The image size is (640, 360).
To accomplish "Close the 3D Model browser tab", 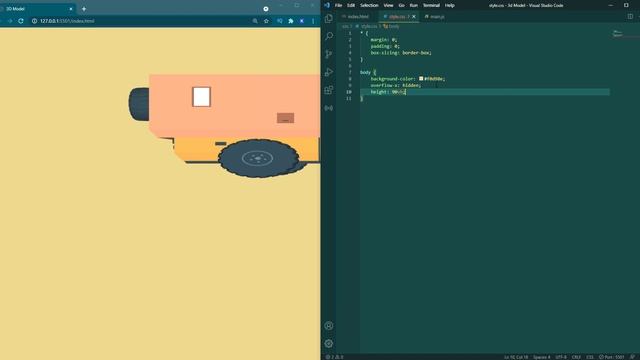I will pyautogui.click(x=71, y=9).
